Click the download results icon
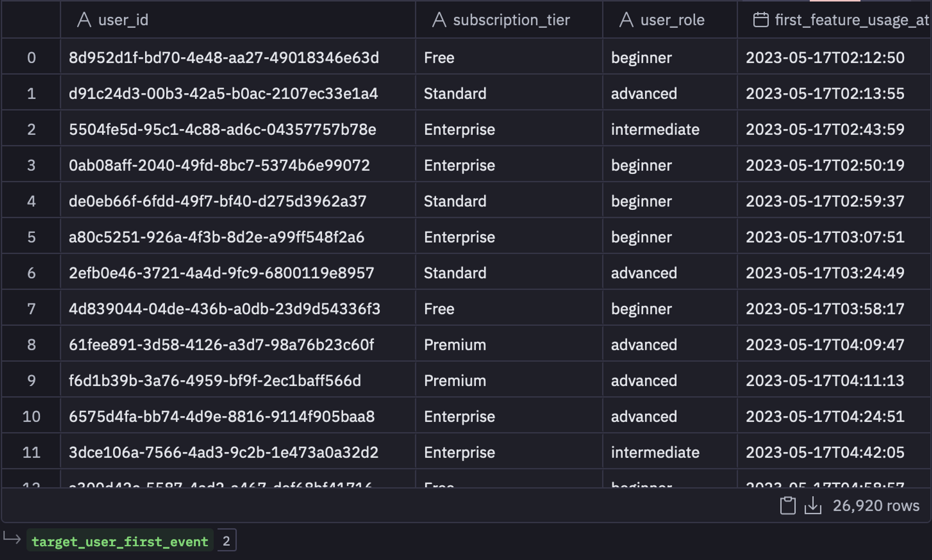The width and height of the screenshot is (932, 560). (x=813, y=505)
